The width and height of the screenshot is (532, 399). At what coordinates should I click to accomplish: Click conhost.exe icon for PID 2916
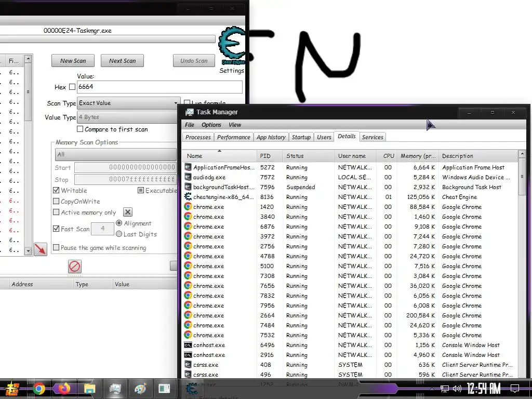coord(188,354)
